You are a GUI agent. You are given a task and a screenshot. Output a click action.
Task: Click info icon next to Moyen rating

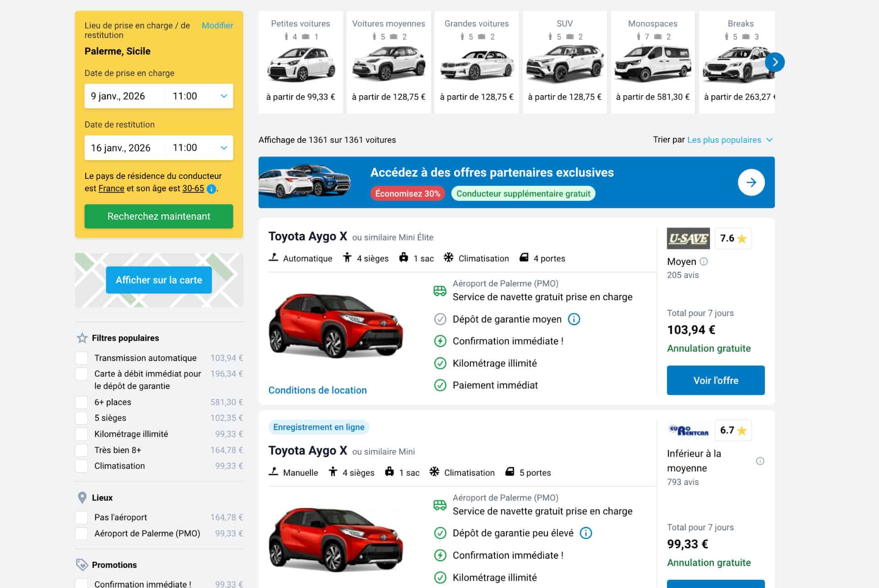pos(704,262)
